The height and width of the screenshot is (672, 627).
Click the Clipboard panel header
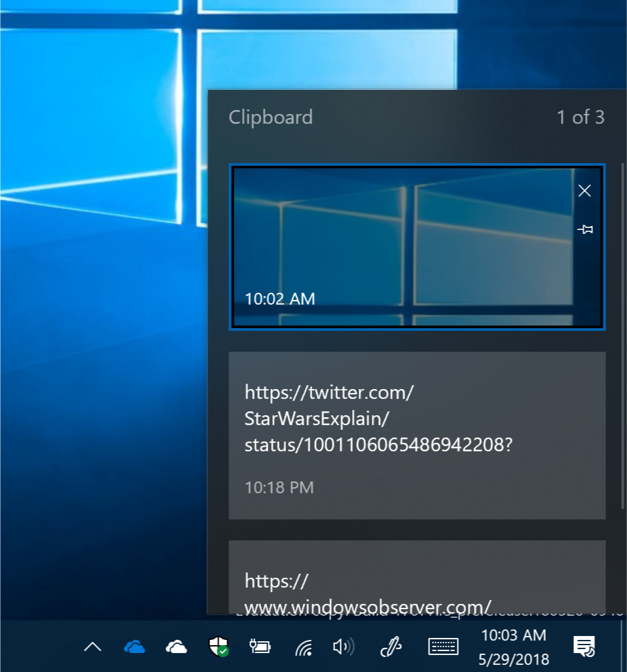coord(270,117)
